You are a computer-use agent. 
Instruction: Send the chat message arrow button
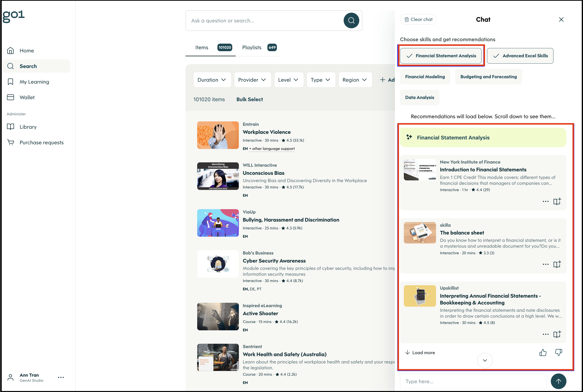click(x=558, y=381)
